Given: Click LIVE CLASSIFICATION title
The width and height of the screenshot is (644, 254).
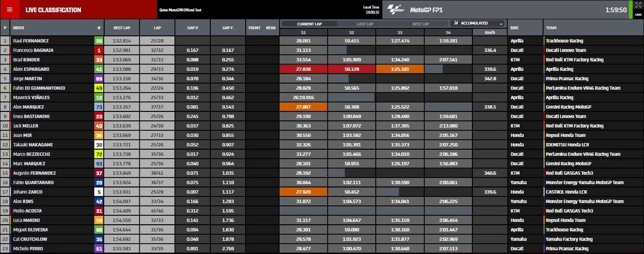Looking at the screenshot, I should (x=53, y=10).
